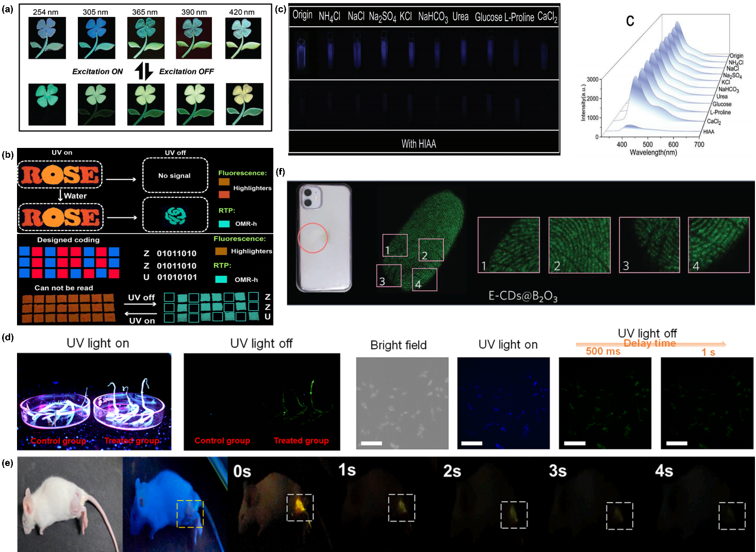
Task: Click the E-CDs@B2O3 caption text
Action: click(x=522, y=296)
